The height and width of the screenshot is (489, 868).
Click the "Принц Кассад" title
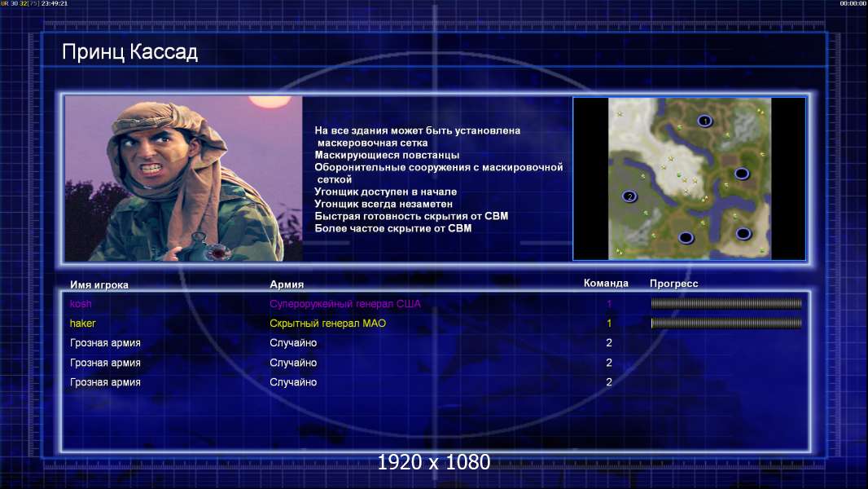click(x=129, y=52)
